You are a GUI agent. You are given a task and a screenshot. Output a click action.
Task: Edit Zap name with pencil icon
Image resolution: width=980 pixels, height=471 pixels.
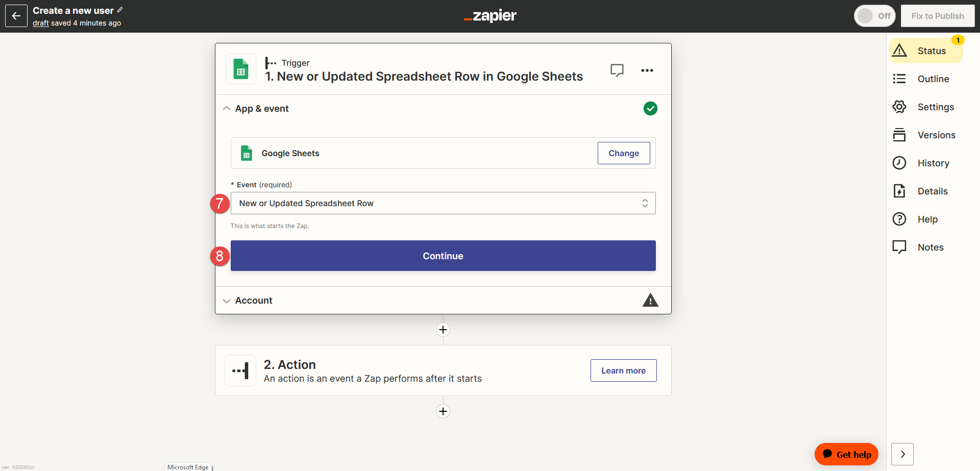[120, 10]
